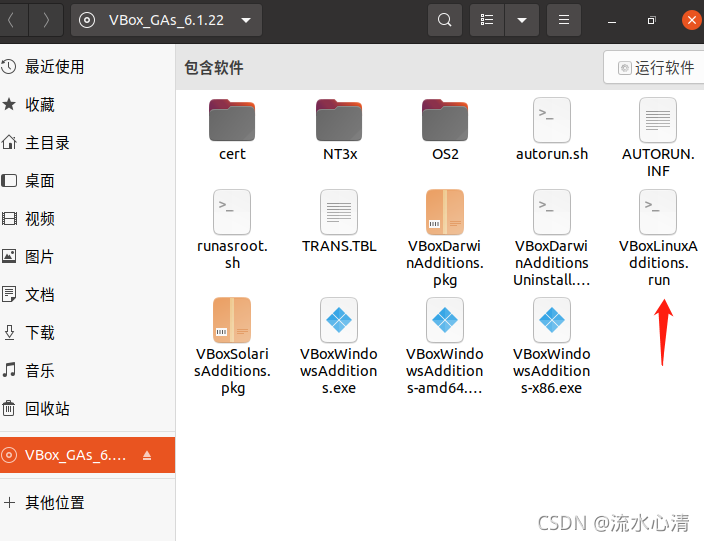Image resolution: width=704 pixels, height=541 pixels.
Task: Click the search magnifier button
Action: [x=444, y=20]
